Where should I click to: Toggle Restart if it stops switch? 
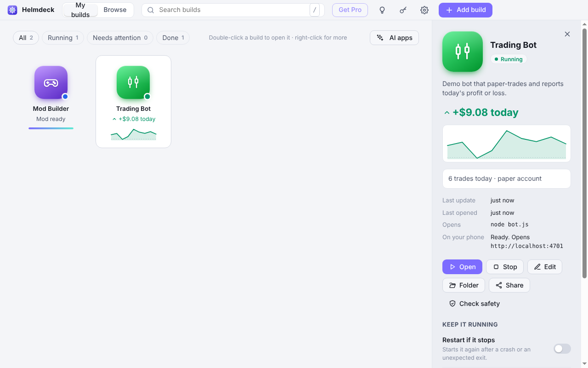tap(562, 349)
